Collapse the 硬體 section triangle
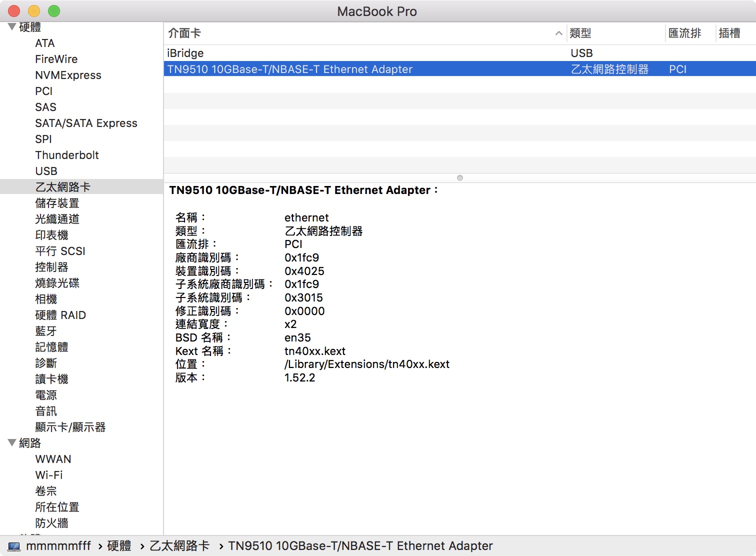Viewport: 756px width, 556px height. coord(12,27)
